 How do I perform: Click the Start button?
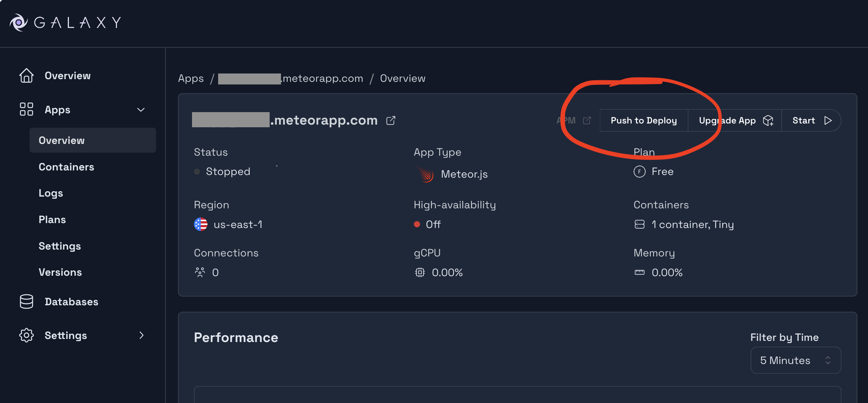pos(811,120)
